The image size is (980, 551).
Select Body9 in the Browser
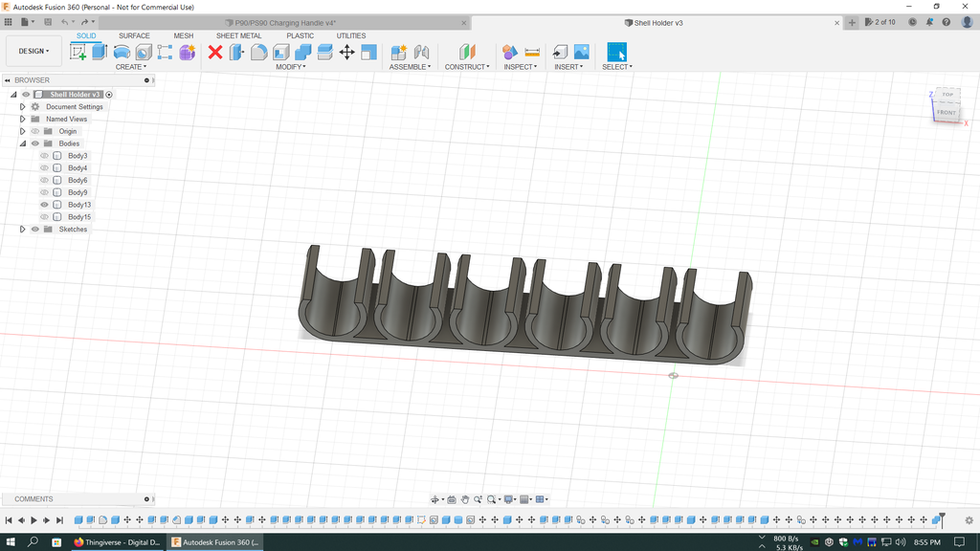tap(78, 191)
